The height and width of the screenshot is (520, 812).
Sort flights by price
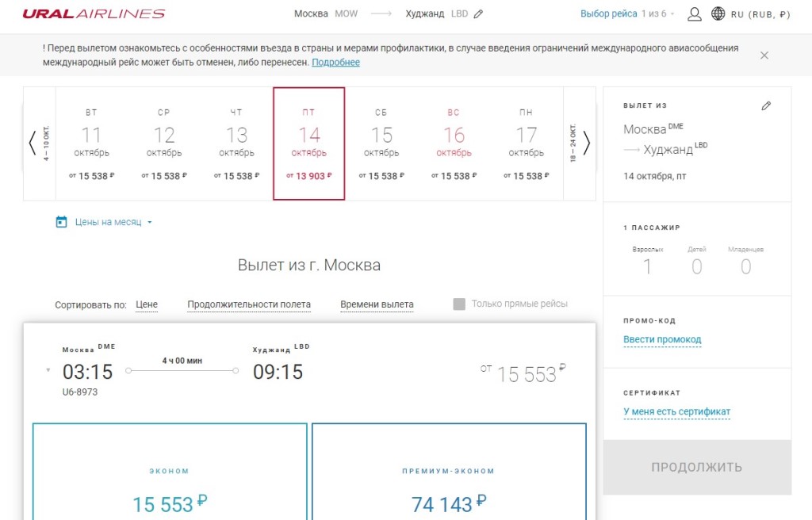coord(147,304)
